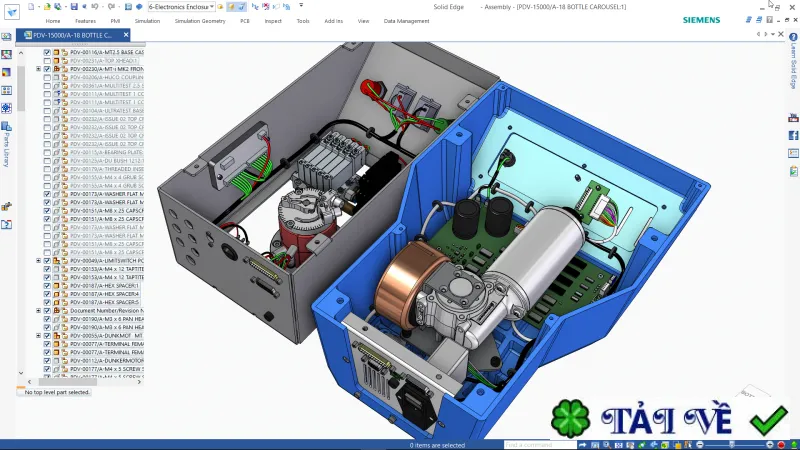The height and width of the screenshot is (450, 800).
Task: Enable checkbox for PDV-00231/A-TOP XHEAD:1
Action: coord(47,61)
